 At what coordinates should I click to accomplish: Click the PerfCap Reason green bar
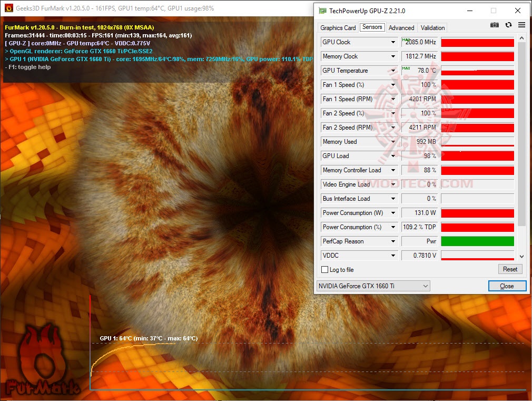tap(477, 241)
